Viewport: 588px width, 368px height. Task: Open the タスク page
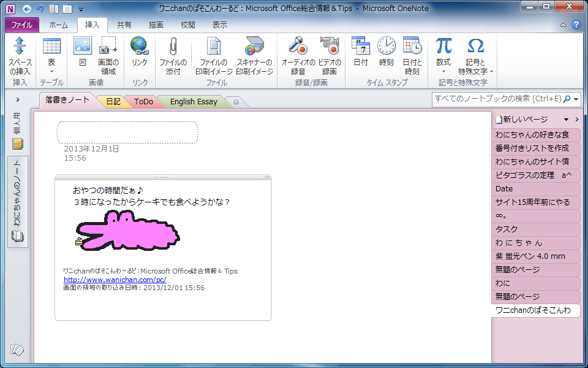(x=535, y=229)
